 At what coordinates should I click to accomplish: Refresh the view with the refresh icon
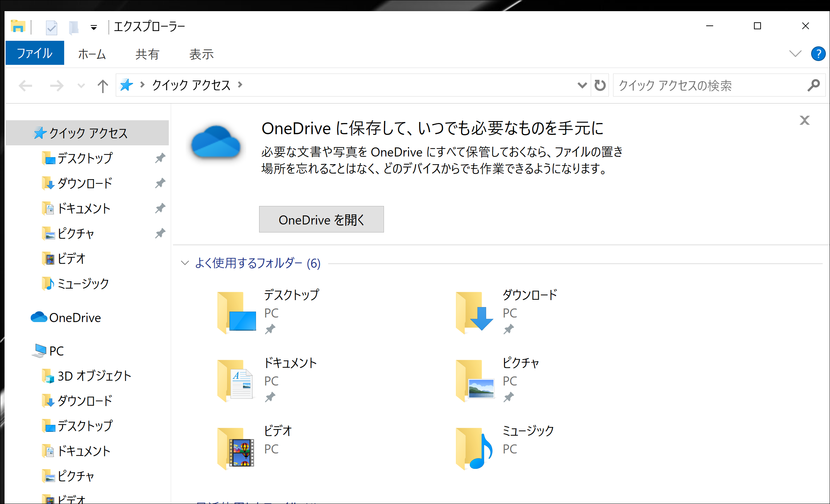pos(600,85)
